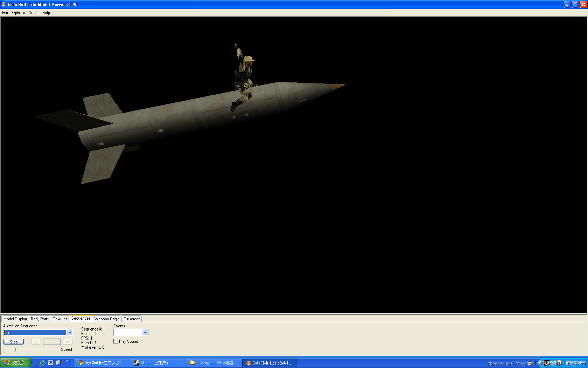Enable the Play Sound checkbox
The height and width of the screenshot is (368, 588).
click(x=115, y=341)
